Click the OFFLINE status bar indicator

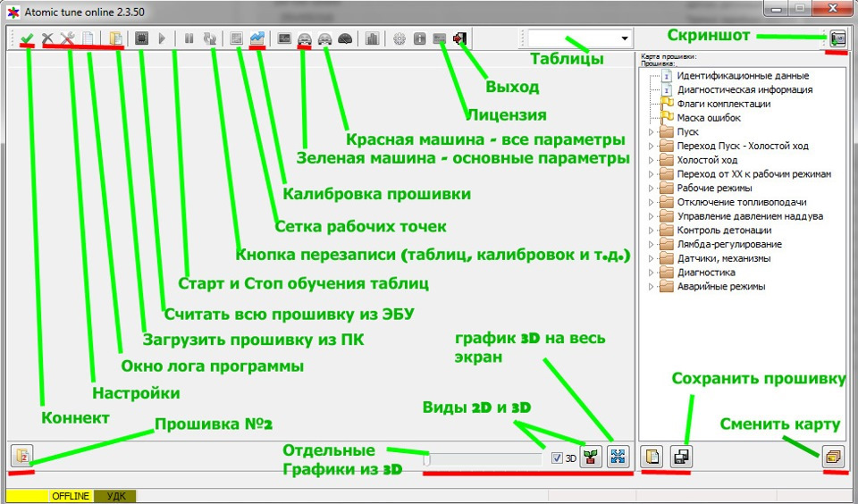click(71, 496)
